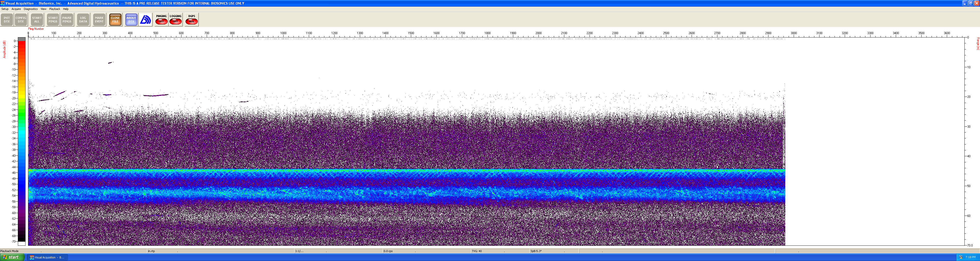Click 'Playback Mode' in status bar
980x261 pixels.
(9, 251)
